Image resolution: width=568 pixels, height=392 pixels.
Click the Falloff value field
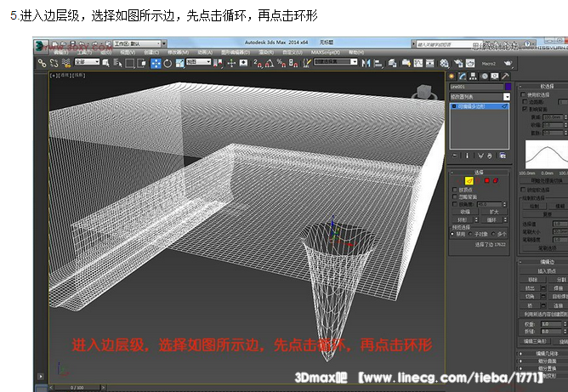tap(554, 117)
